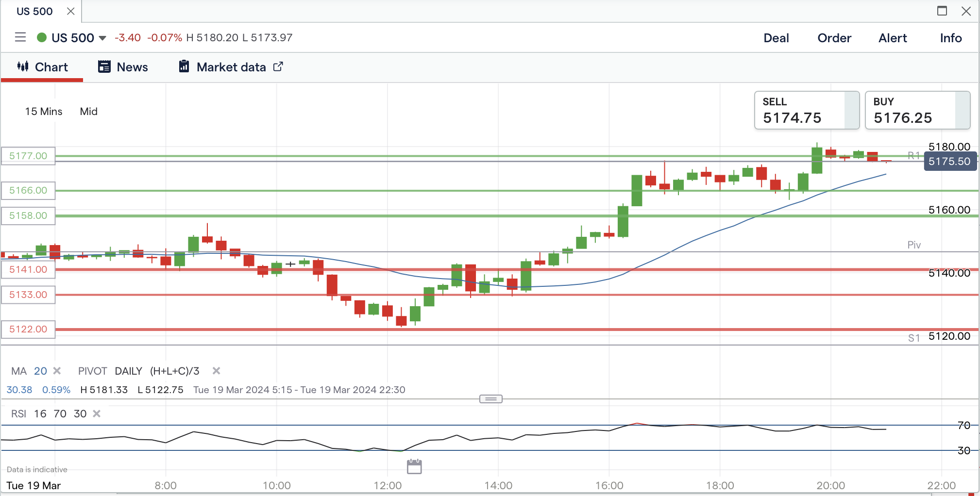Select the 5122.00 support level label
Screen dimensions: 980x496
click(x=28, y=329)
